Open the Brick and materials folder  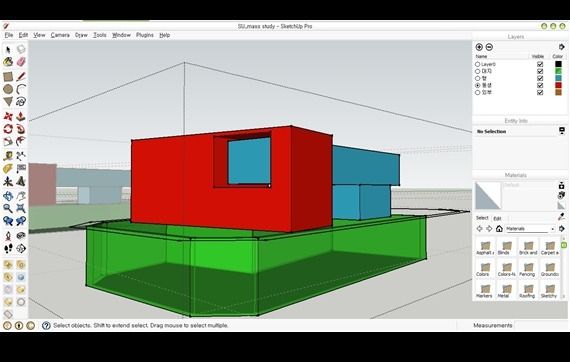pyautogui.click(x=528, y=248)
